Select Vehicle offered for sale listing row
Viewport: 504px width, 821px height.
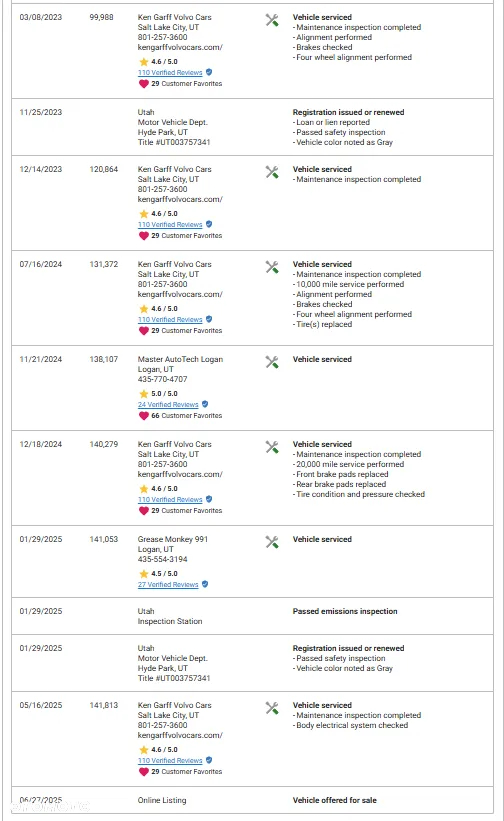click(252, 800)
